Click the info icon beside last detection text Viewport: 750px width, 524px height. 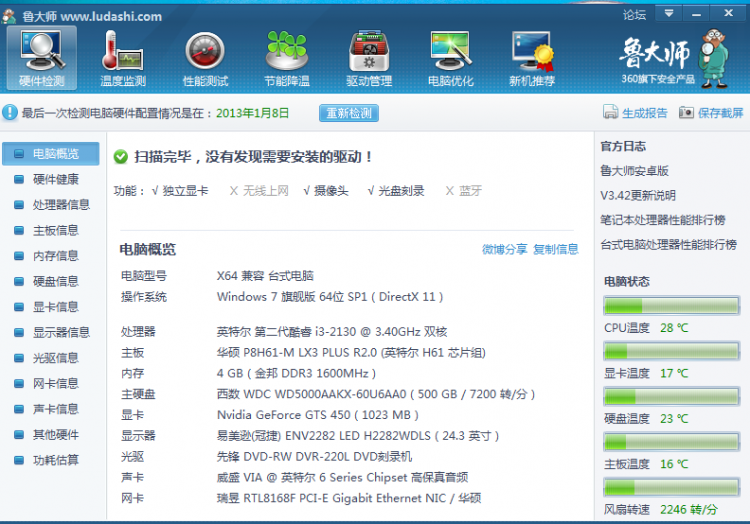point(10,113)
